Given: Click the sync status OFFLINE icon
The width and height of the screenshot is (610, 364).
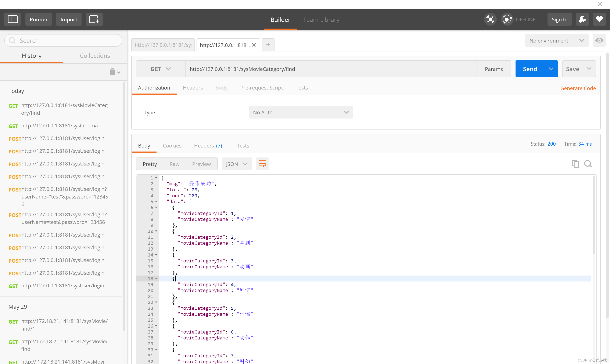Looking at the screenshot, I should 507,19.
